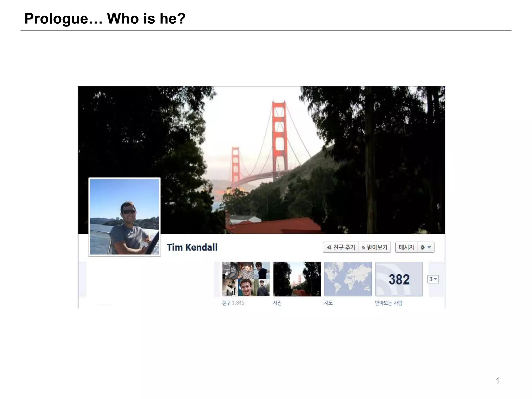Screen dimensions: 532x399
Task: Open the Golden Gate photos tile
Action: click(297, 279)
